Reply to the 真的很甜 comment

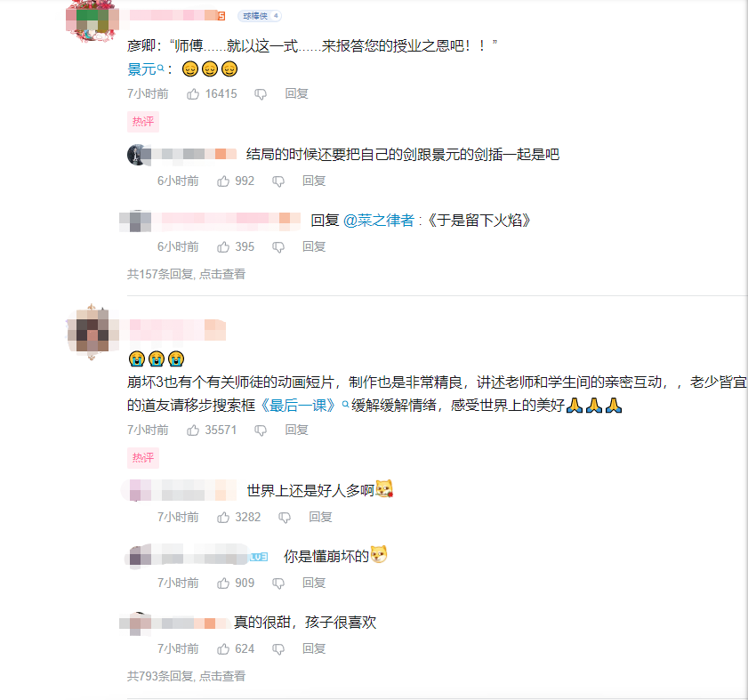[314, 649]
